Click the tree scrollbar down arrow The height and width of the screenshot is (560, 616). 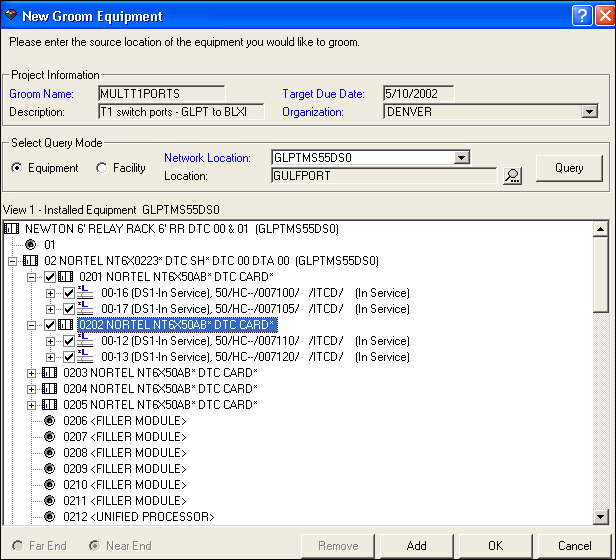[x=600, y=516]
